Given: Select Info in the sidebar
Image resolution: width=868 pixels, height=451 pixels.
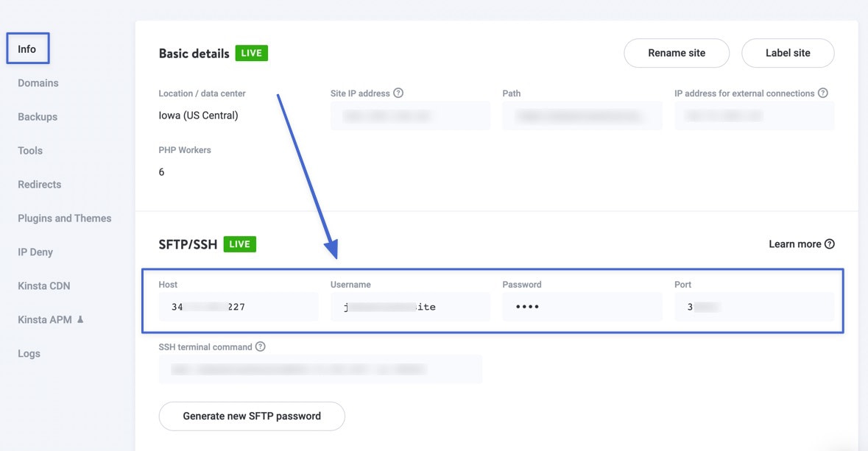Looking at the screenshot, I should (27, 49).
